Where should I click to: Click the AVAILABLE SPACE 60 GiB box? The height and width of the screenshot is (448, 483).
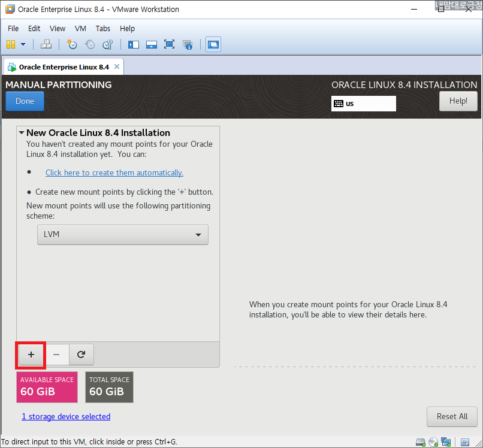[x=47, y=387]
